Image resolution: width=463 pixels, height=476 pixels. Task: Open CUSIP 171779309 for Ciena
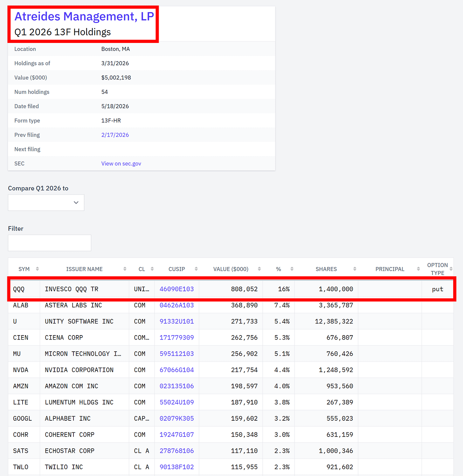click(177, 338)
